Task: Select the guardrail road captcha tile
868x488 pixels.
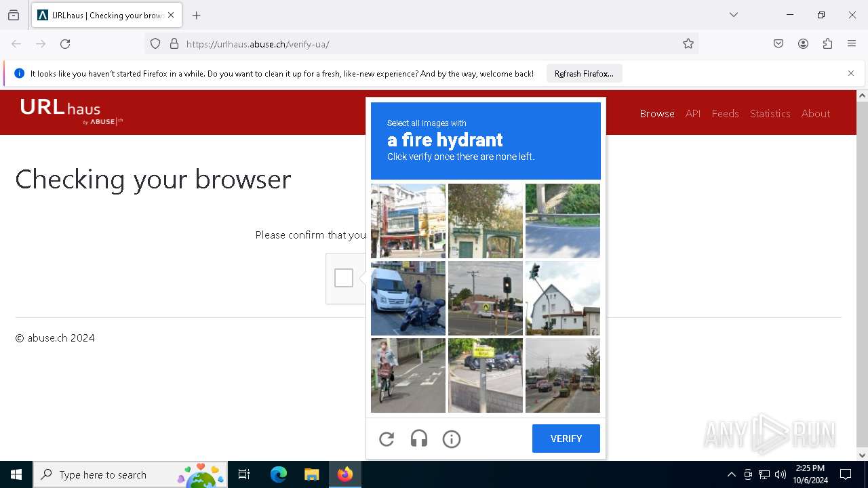Action: [563, 221]
